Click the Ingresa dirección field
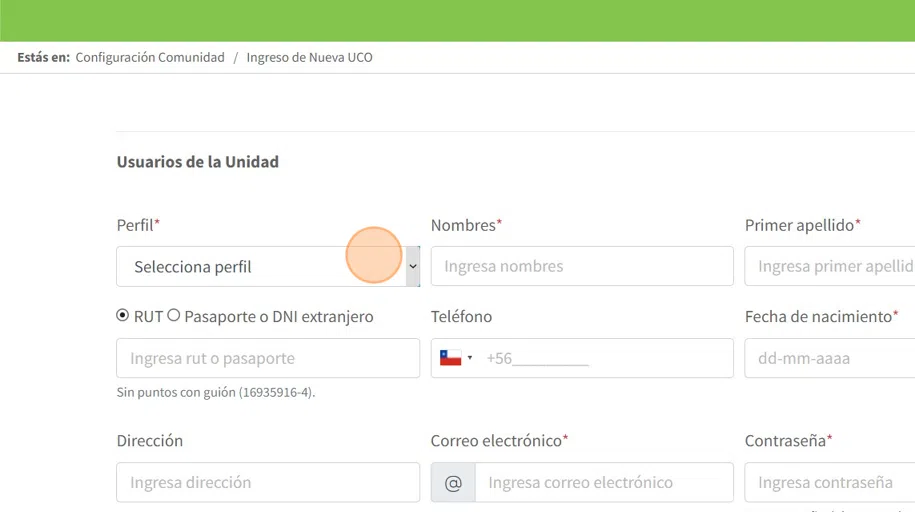 click(x=268, y=482)
